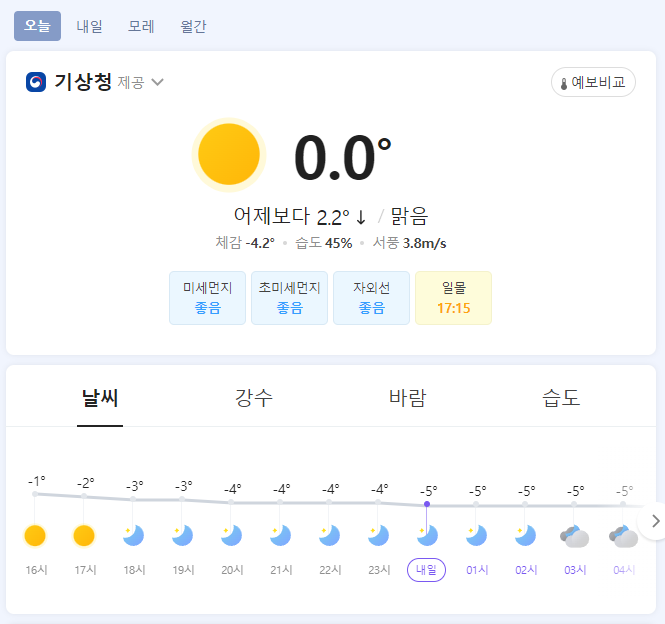Expand the 기상청 제공 provider dropdown
The width and height of the screenshot is (665, 624).
tap(157, 82)
